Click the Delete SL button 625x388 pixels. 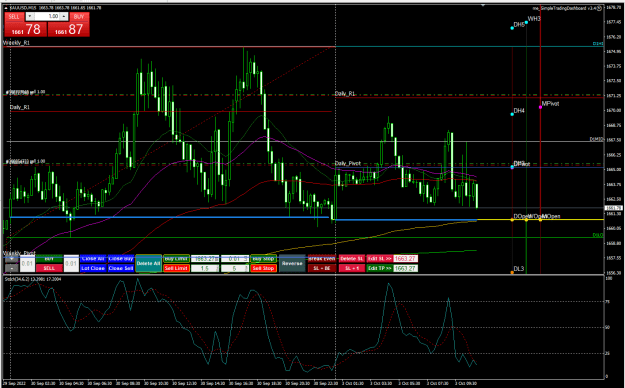tap(352, 259)
